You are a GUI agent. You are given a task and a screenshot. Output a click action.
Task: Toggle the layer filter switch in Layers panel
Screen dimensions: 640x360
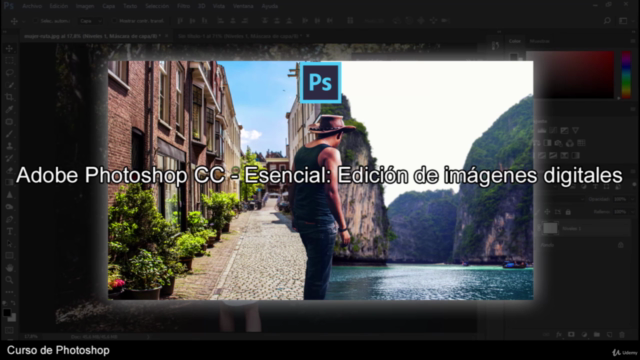(x=634, y=185)
